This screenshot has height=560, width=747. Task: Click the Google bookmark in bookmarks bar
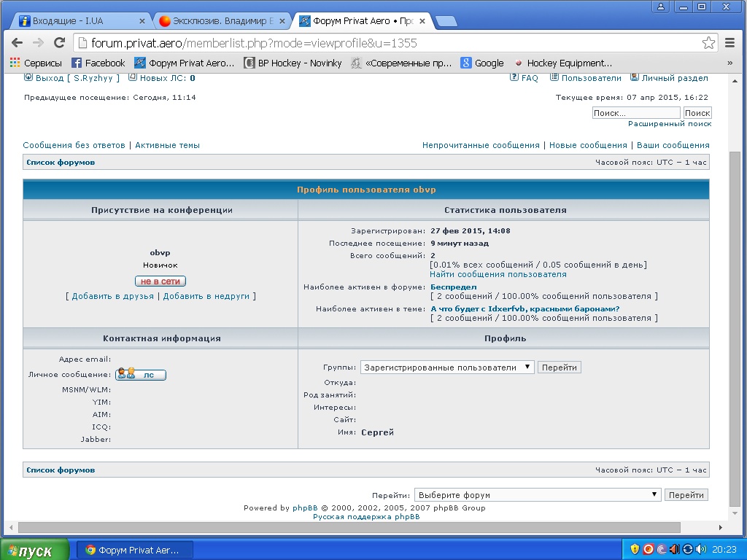[482, 63]
